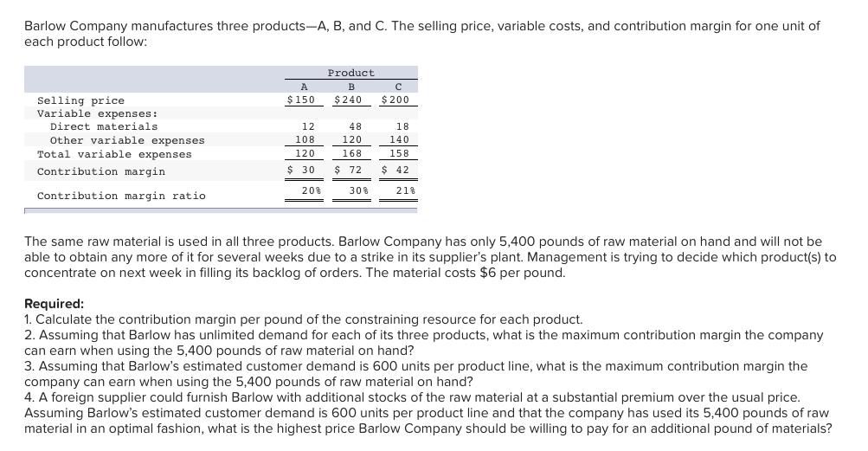Select Product C's other variable expenses 140

pyautogui.click(x=399, y=140)
